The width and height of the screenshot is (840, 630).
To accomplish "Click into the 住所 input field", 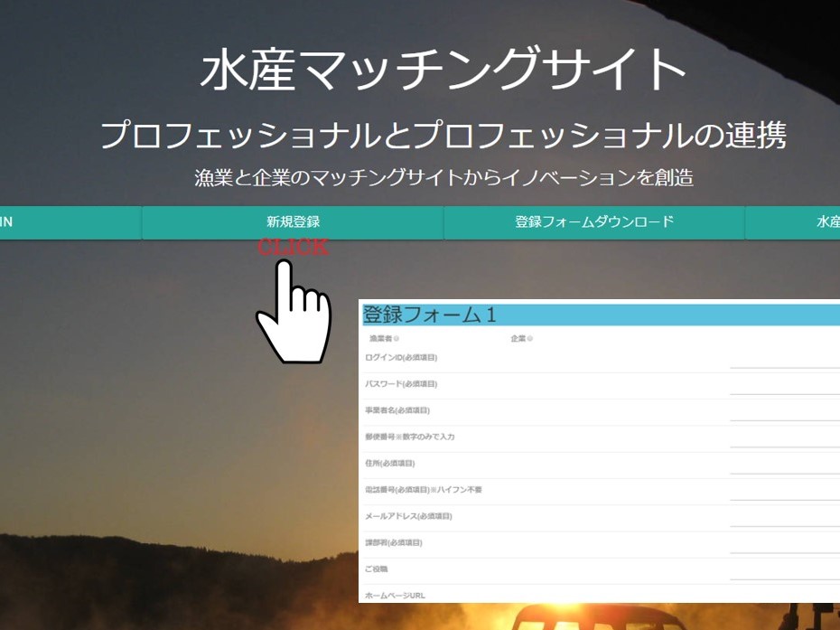I will 784,465.
